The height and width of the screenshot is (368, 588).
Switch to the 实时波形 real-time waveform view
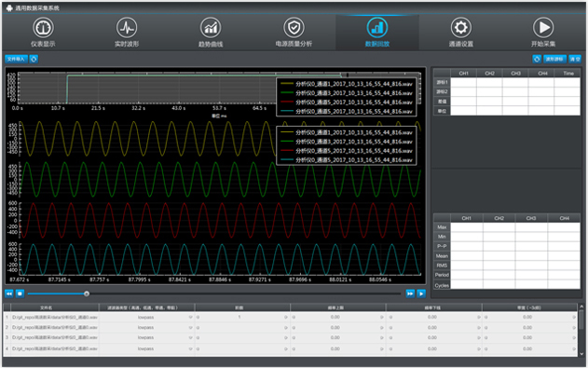pos(127,33)
